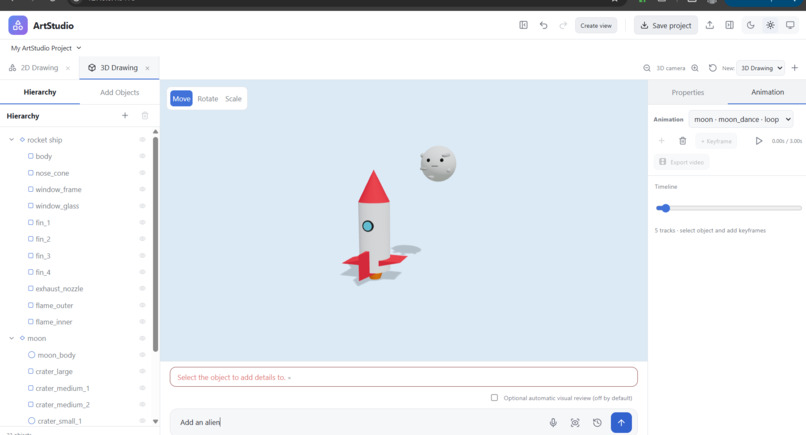Click the Save project button

click(666, 25)
